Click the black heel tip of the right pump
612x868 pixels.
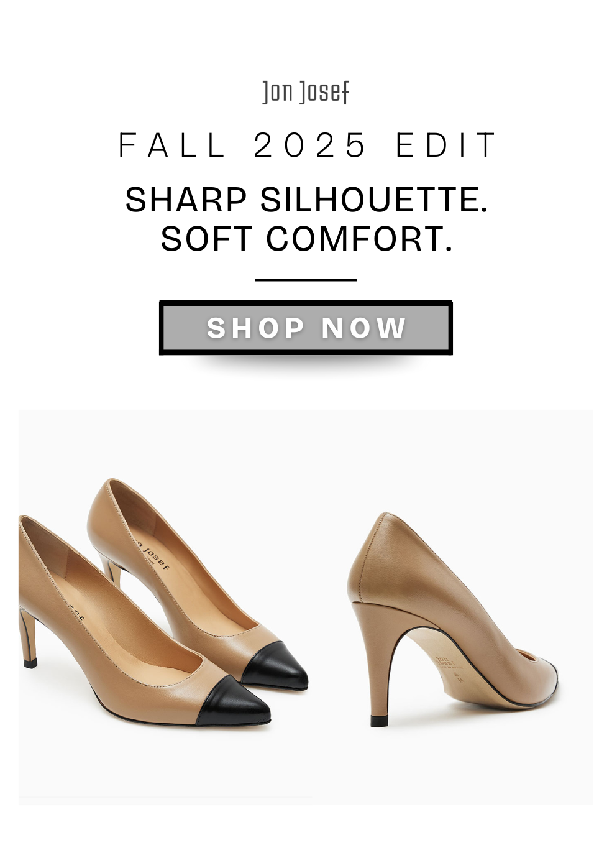[379, 721]
